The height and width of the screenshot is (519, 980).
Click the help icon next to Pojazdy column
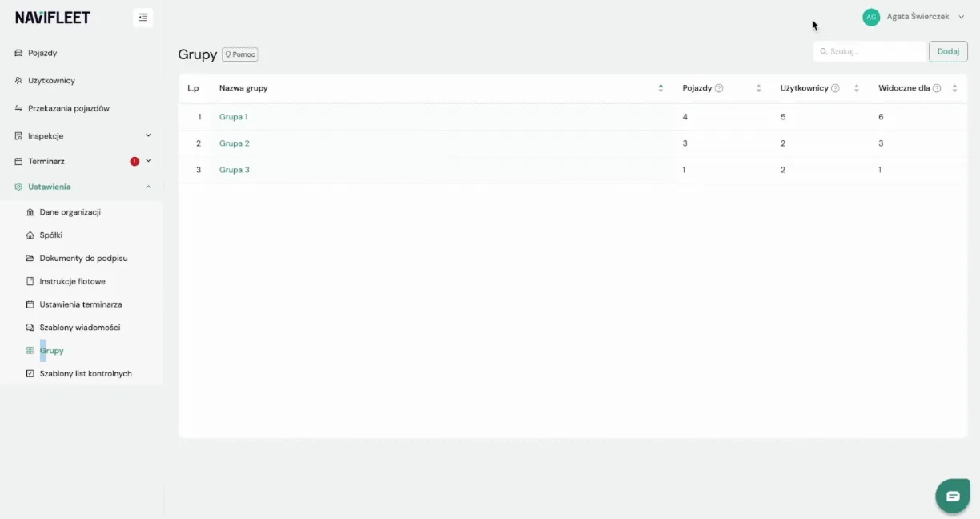pyautogui.click(x=719, y=88)
